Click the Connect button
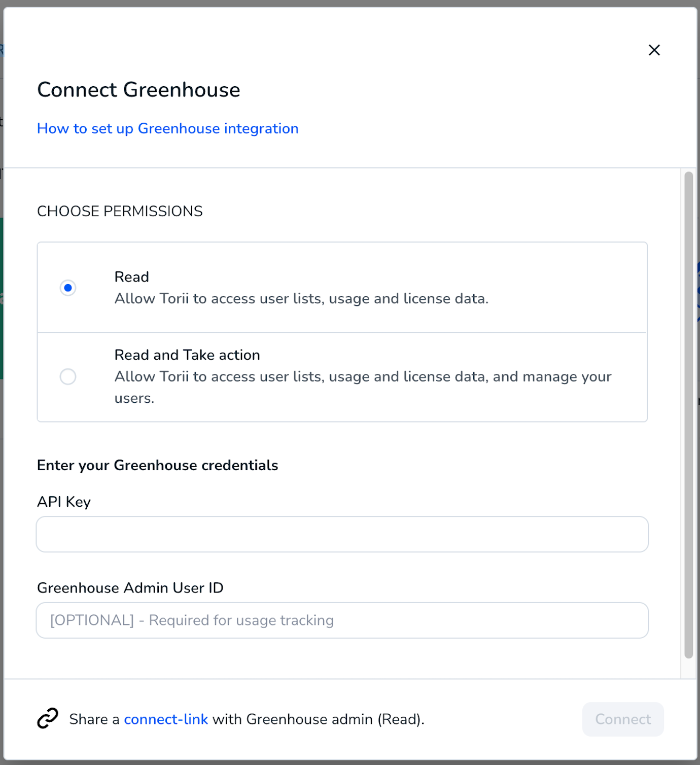Viewport: 700px width, 765px height. point(623,719)
